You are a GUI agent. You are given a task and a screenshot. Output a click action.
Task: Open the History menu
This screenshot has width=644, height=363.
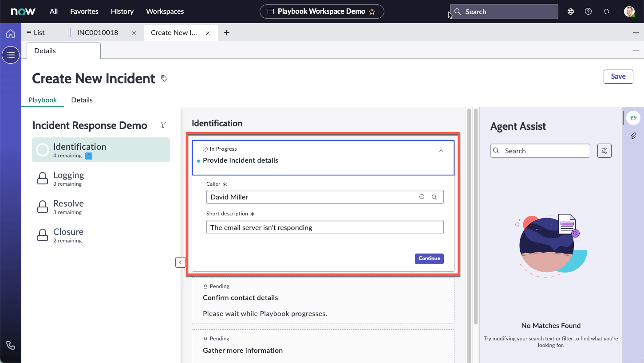(x=122, y=12)
